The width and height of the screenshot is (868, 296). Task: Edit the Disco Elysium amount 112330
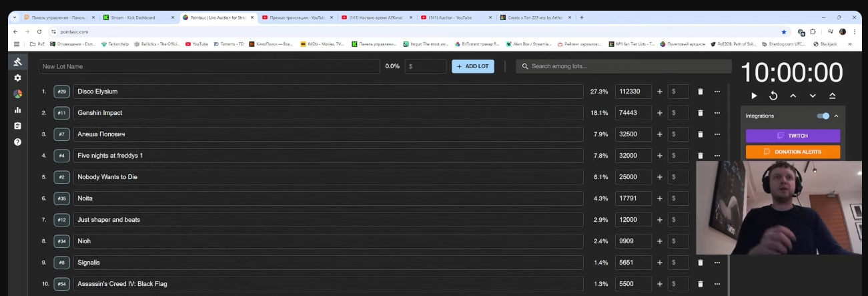click(633, 92)
